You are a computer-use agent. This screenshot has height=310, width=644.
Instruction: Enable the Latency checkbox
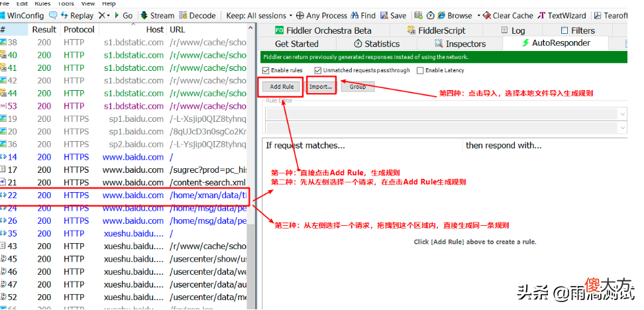[x=420, y=70]
